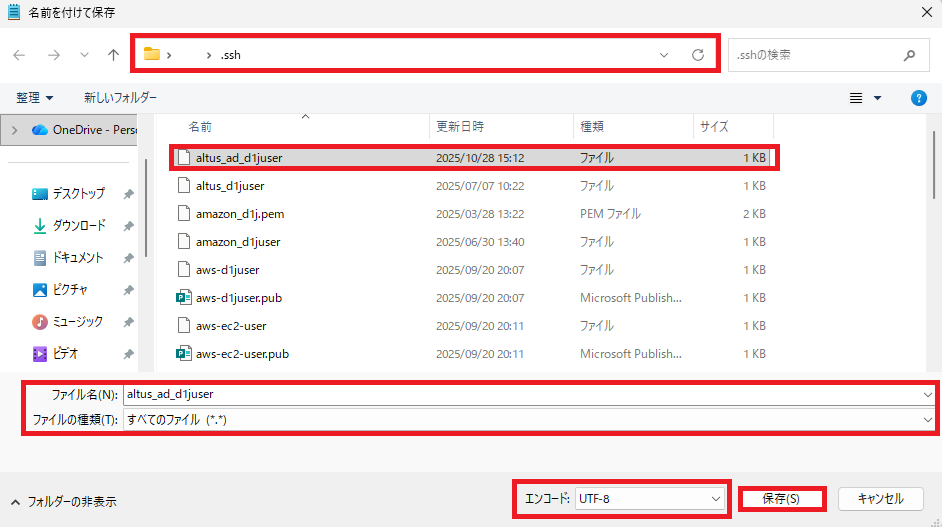Click the キャンセル button
This screenshot has height=527, width=942.
(880, 498)
